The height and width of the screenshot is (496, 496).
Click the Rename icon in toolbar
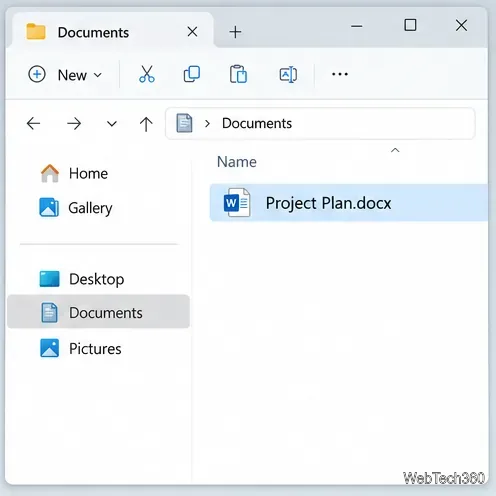288,74
